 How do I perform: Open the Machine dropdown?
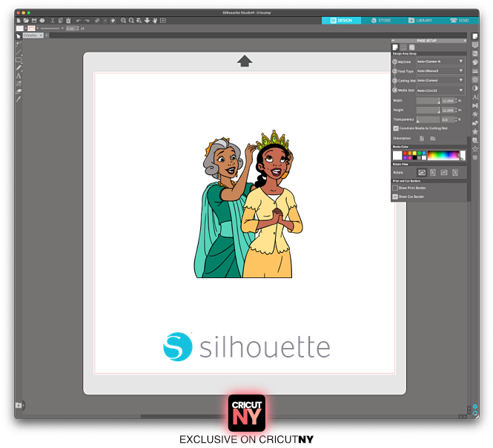(x=440, y=62)
